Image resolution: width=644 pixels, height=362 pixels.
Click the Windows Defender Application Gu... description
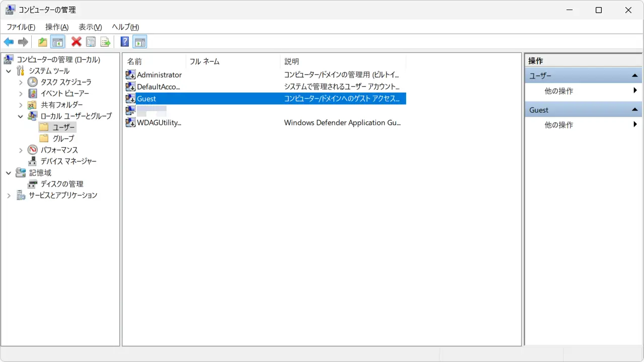coord(342,123)
